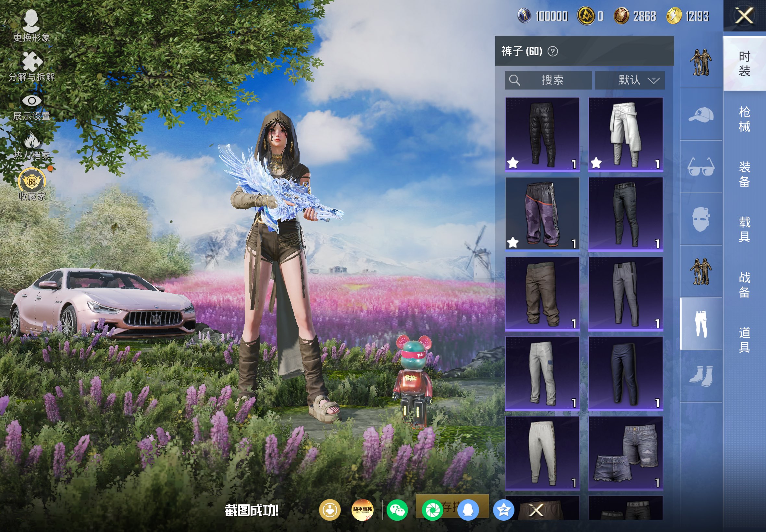
Task: Switch to the 载具 tab
Action: [744, 229]
